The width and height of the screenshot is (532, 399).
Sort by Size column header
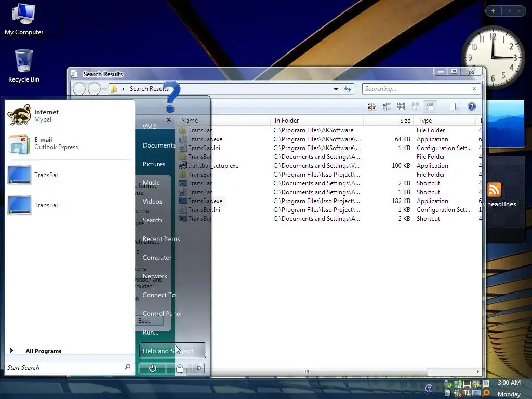click(x=389, y=121)
